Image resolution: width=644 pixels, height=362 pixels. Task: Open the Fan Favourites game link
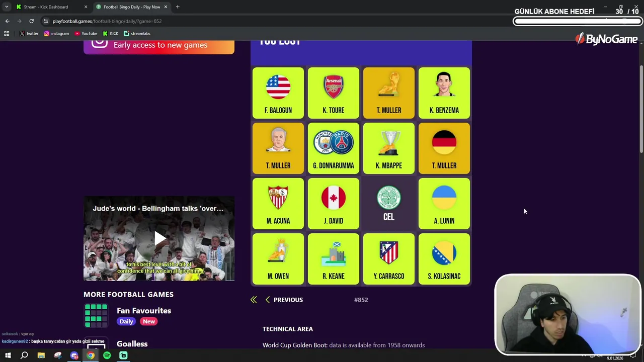144,311
